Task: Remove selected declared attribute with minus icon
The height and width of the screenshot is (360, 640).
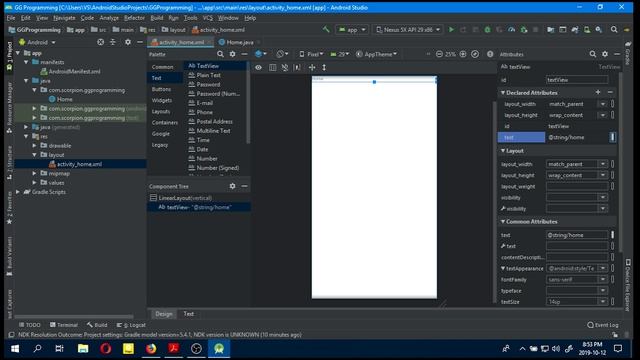Action: click(610, 93)
